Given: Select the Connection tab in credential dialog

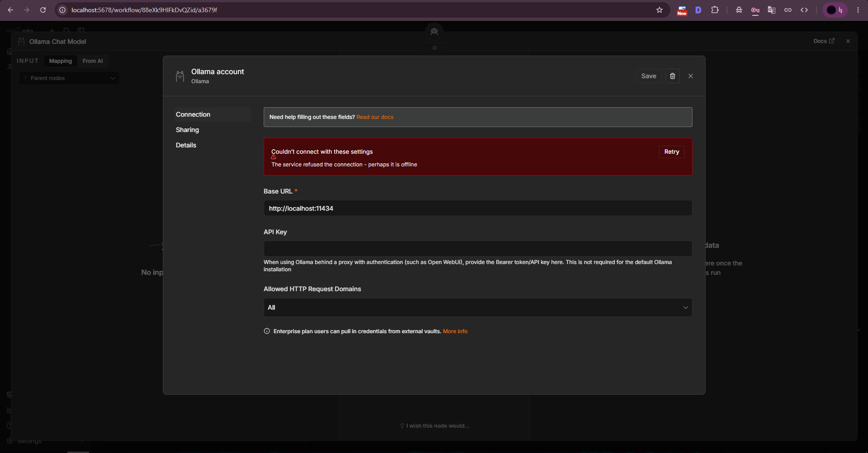Looking at the screenshot, I should click(x=212, y=114).
